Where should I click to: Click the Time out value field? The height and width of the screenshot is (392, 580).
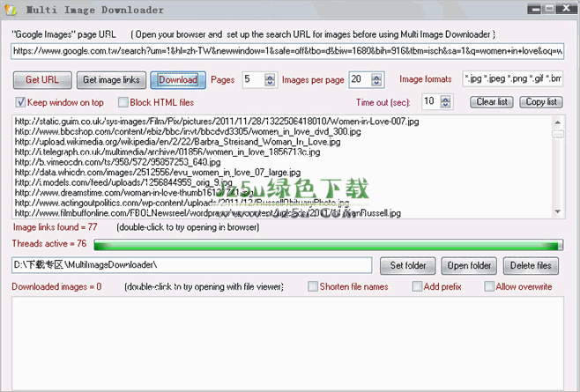(x=431, y=101)
